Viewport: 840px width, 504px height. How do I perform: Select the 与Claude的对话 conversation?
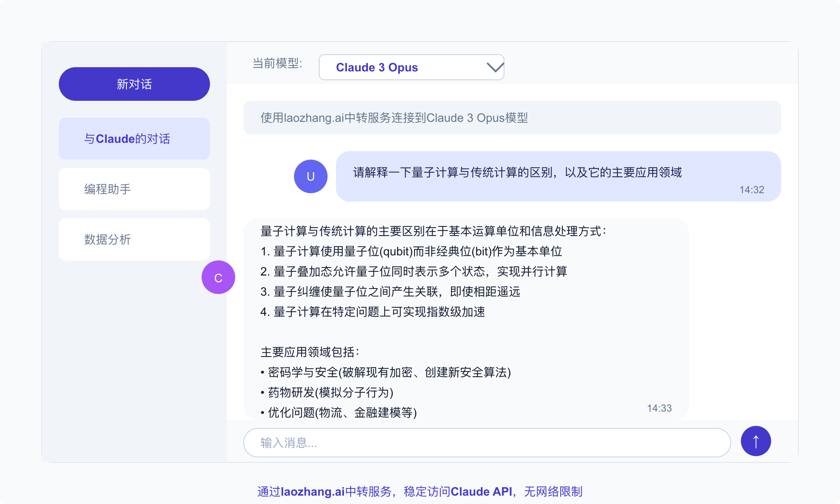pos(134,139)
